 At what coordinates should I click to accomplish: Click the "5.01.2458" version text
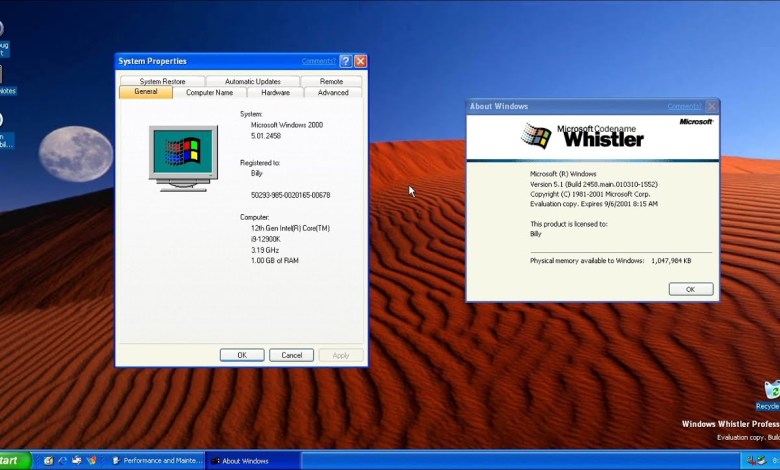point(266,136)
